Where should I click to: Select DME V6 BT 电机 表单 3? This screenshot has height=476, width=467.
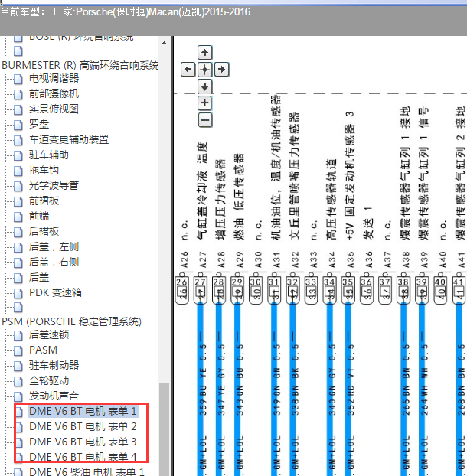(83, 442)
